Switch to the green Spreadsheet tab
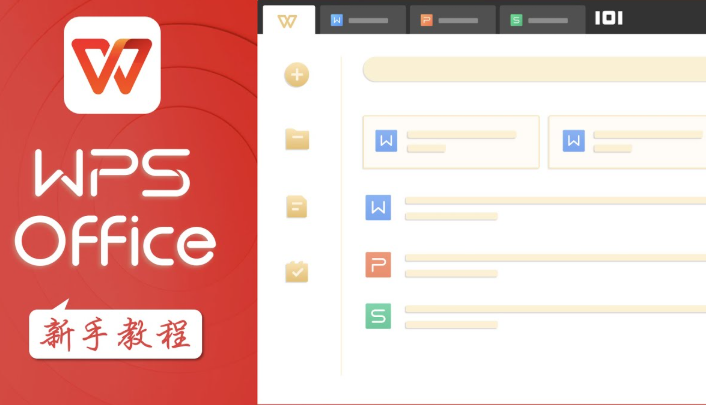The width and height of the screenshot is (706, 405). point(542,20)
